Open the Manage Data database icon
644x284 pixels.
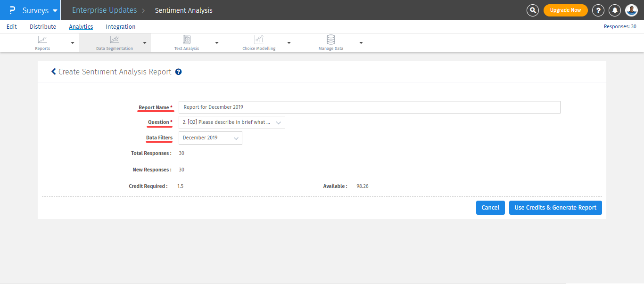[x=331, y=40]
